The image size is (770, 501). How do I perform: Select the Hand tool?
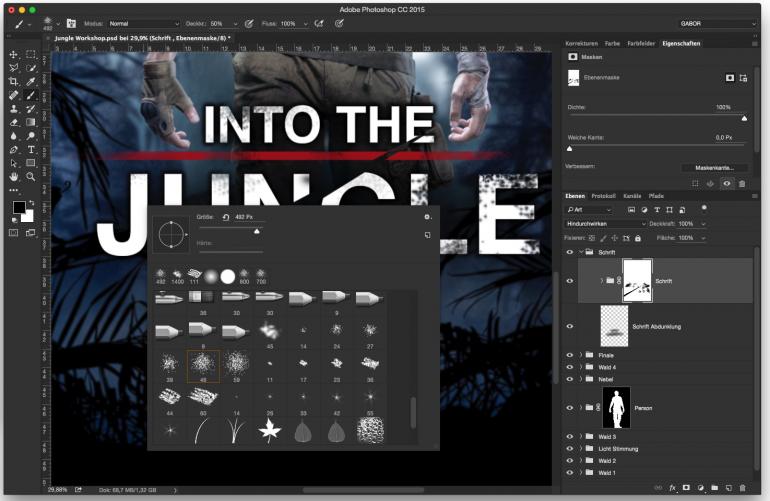tap(14, 176)
